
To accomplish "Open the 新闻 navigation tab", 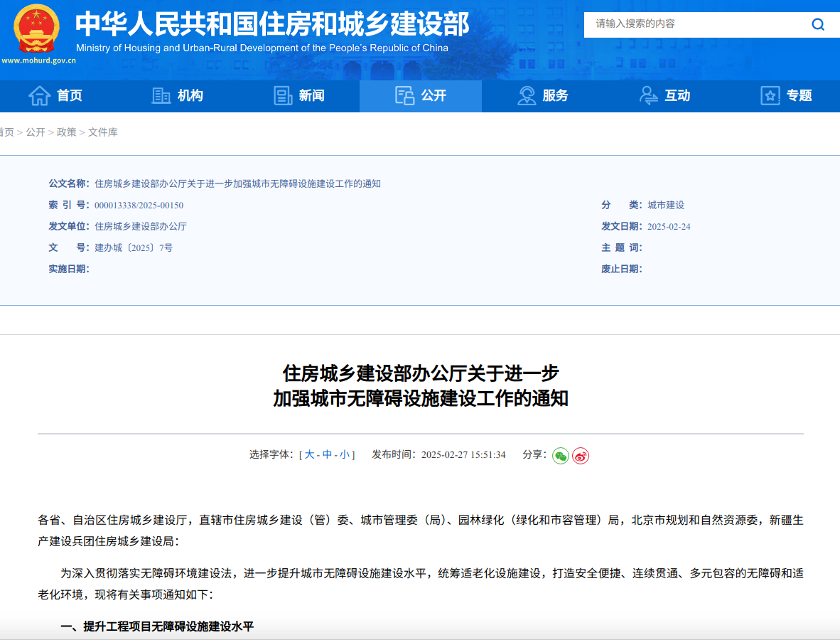I will pyautogui.click(x=299, y=96).
